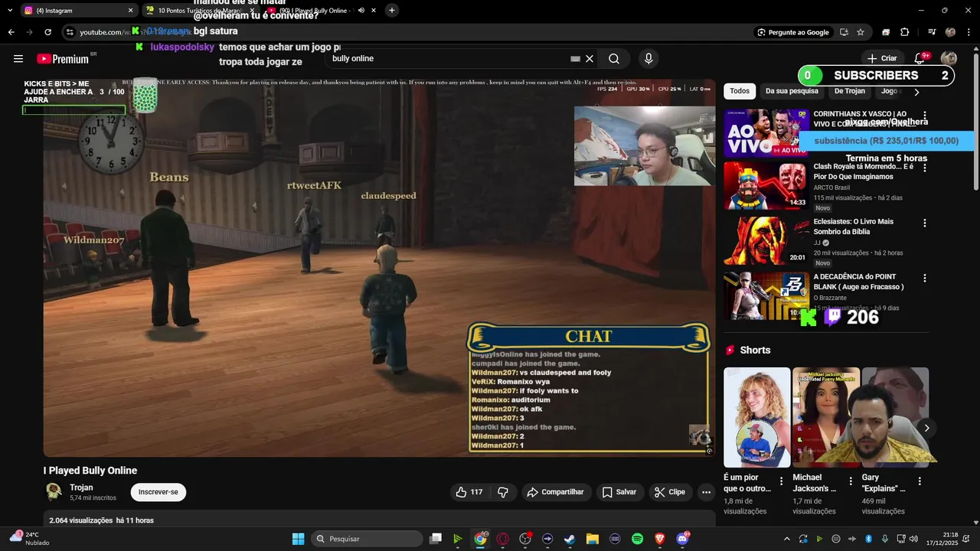The height and width of the screenshot is (551, 980).
Task: Open options menu for Eclesiastes video
Action: click(x=924, y=223)
